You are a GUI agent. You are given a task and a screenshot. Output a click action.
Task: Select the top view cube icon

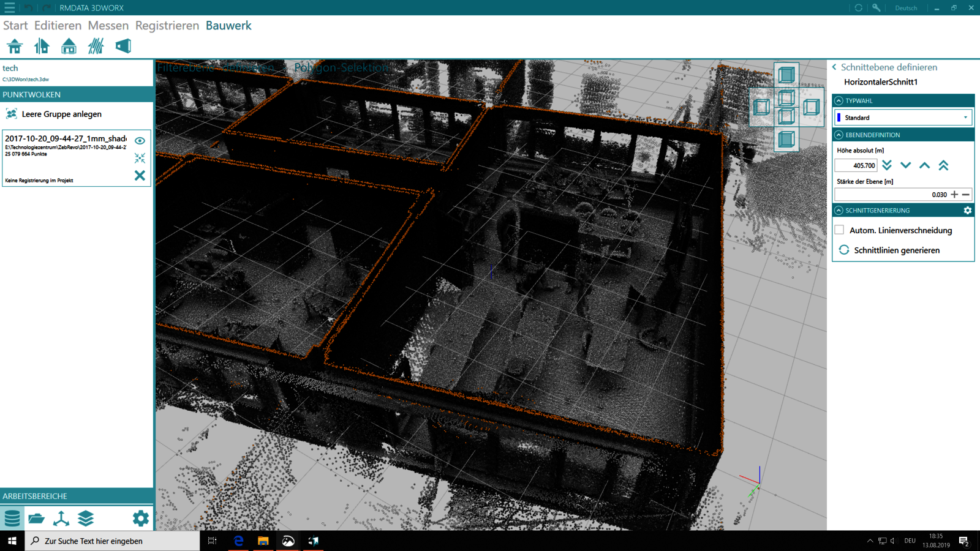click(x=786, y=75)
